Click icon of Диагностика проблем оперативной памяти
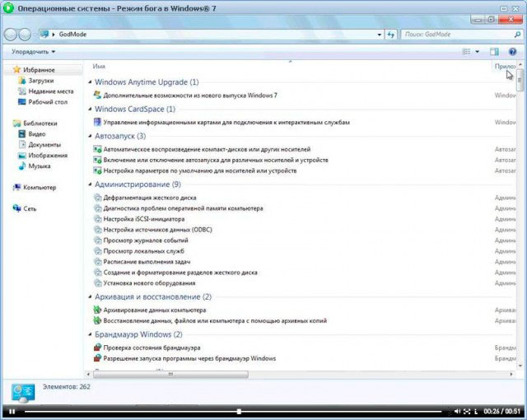Screen dimensions: 527x420 pos(97,208)
